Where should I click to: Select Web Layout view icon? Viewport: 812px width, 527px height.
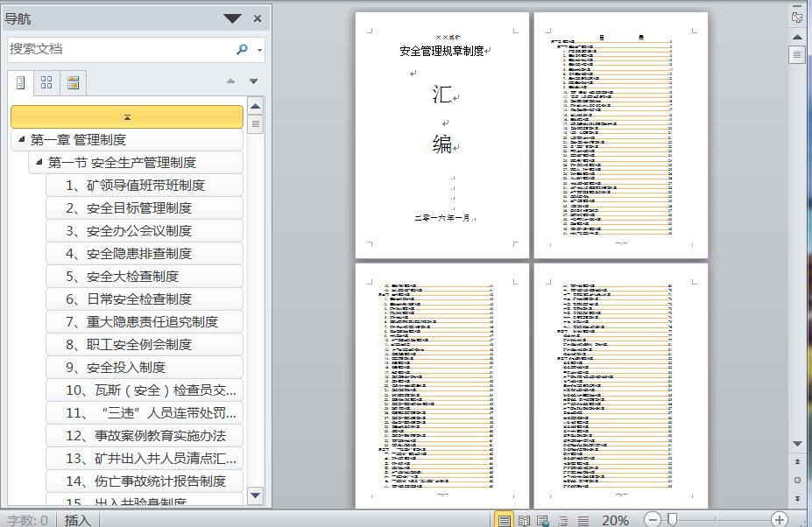point(543,520)
